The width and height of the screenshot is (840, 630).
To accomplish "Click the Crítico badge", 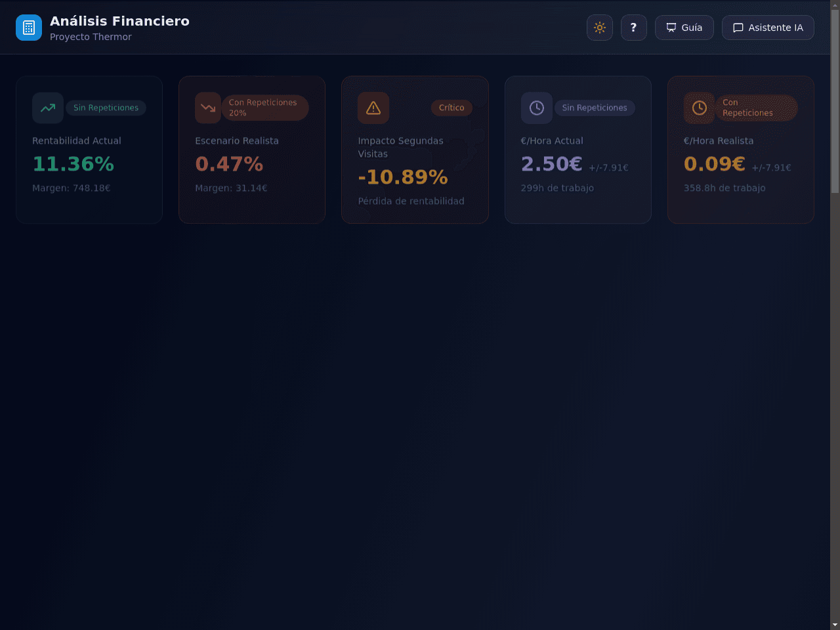I will pyautogui.click(x=451, y=108).
